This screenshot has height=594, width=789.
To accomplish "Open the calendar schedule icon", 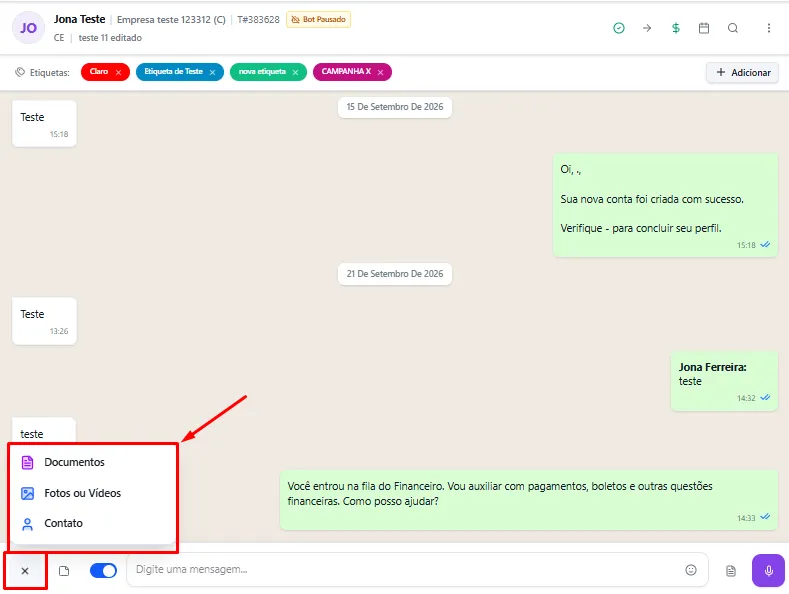I will 704,28.
